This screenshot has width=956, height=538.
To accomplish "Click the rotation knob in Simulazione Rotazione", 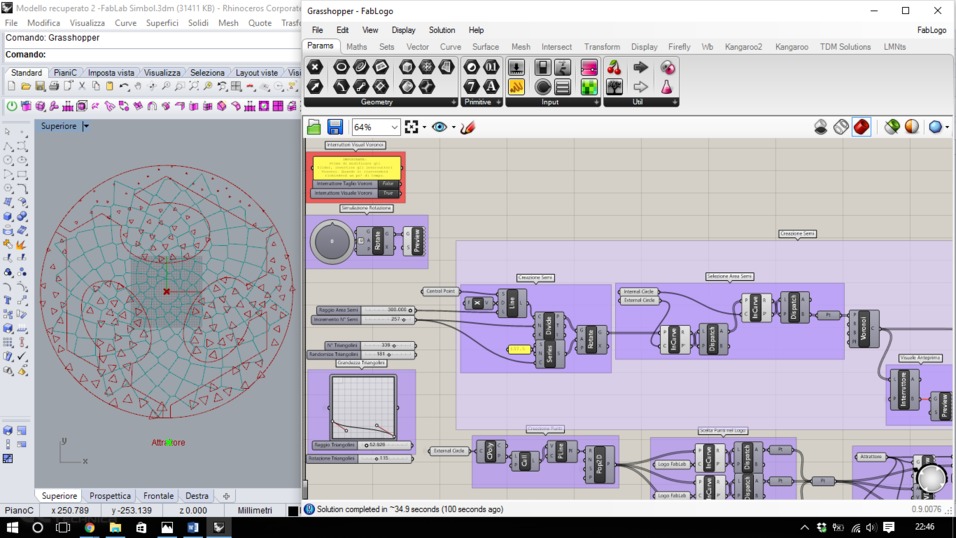I will coord(332,241).
